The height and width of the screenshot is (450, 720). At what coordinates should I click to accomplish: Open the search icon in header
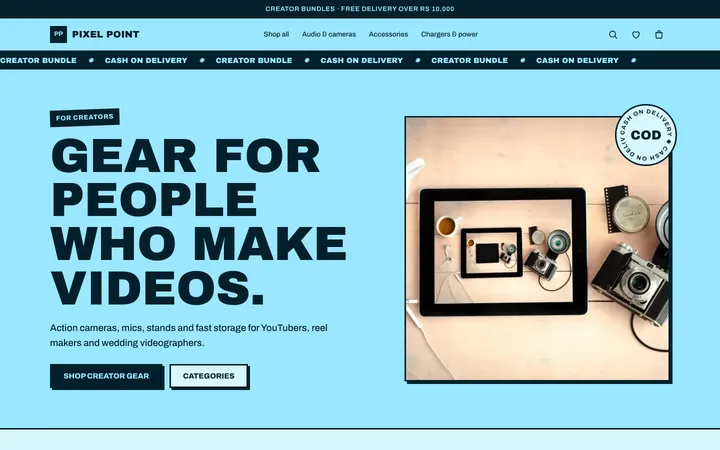point(613,34)
